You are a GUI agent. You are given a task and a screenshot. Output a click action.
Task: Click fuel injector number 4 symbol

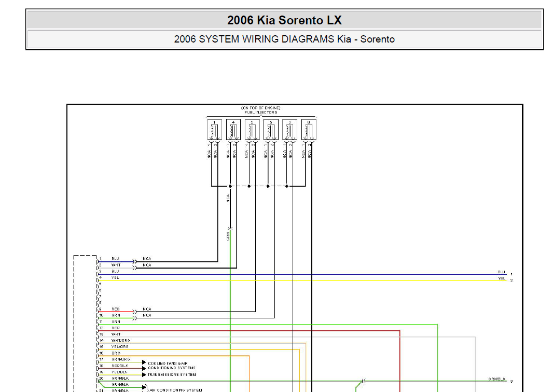[x=233, y=130]
